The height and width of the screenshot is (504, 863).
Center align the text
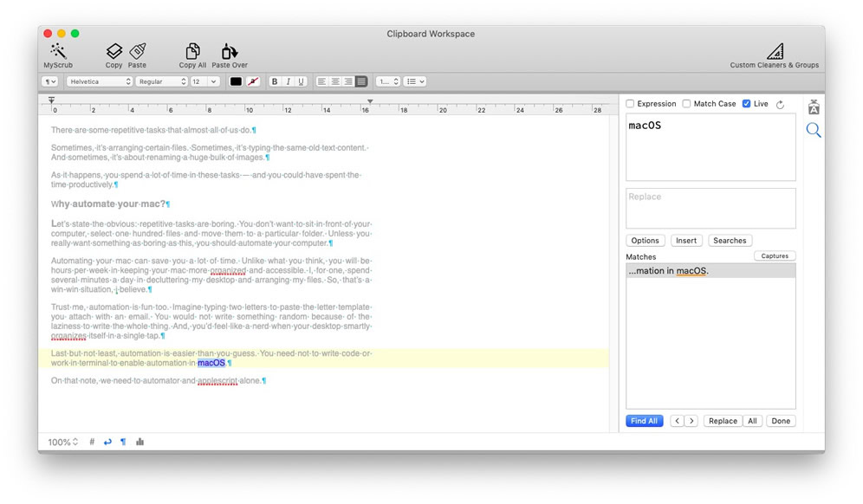[x=335, y=81]
